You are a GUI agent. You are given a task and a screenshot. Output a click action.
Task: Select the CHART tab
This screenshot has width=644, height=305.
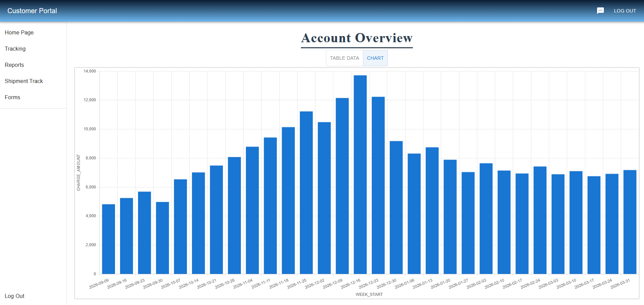pyautogui.click(x=375, y=58)
